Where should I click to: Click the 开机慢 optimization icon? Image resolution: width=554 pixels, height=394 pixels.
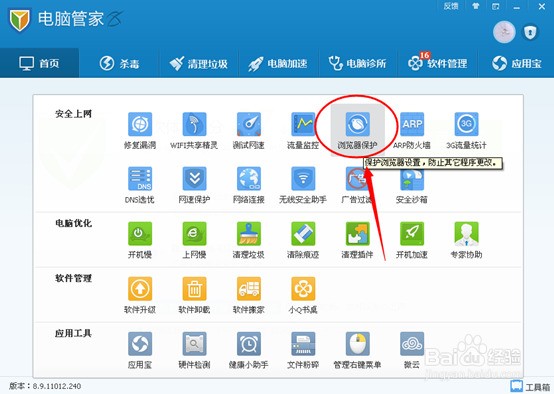coord(140,234)
